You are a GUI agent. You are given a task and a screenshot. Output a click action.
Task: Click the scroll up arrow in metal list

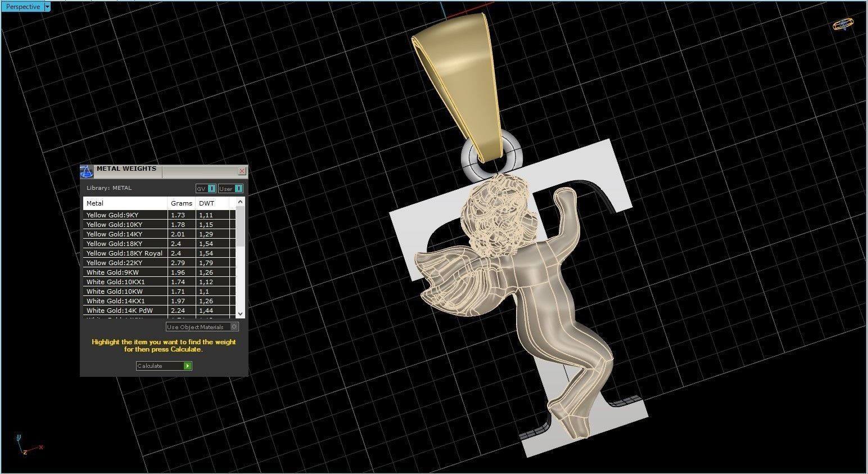(240, 202)
